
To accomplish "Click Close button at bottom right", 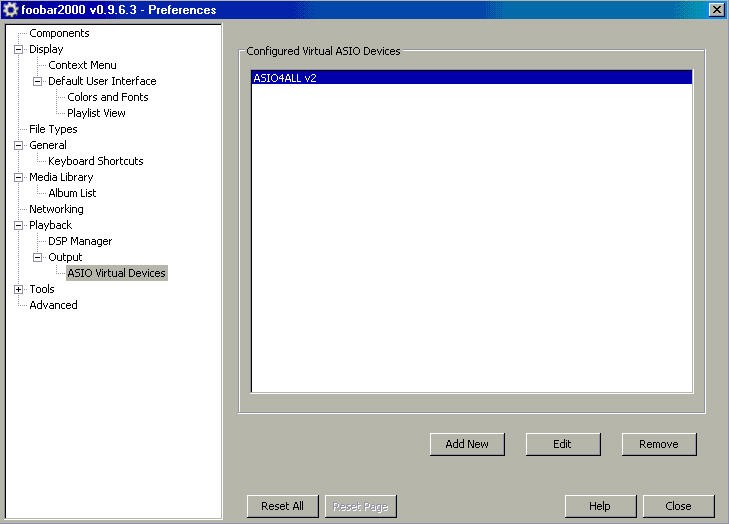I will (x=678, y=506).
